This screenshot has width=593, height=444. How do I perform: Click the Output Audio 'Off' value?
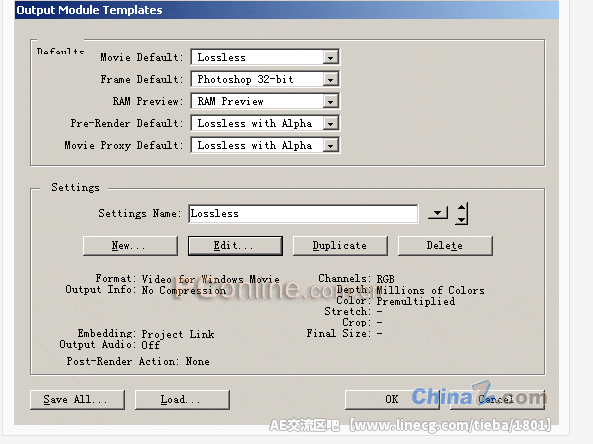pos(151,345)
